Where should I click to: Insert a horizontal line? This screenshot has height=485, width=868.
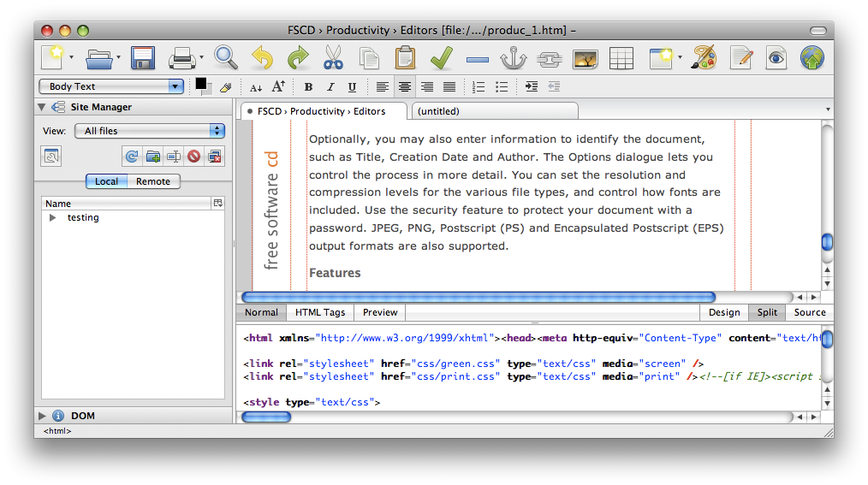click(x=477, y=59)
